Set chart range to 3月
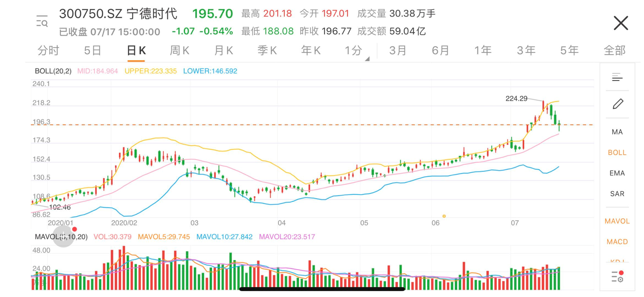The image size is (644, 297). click(x=397, y=51)
